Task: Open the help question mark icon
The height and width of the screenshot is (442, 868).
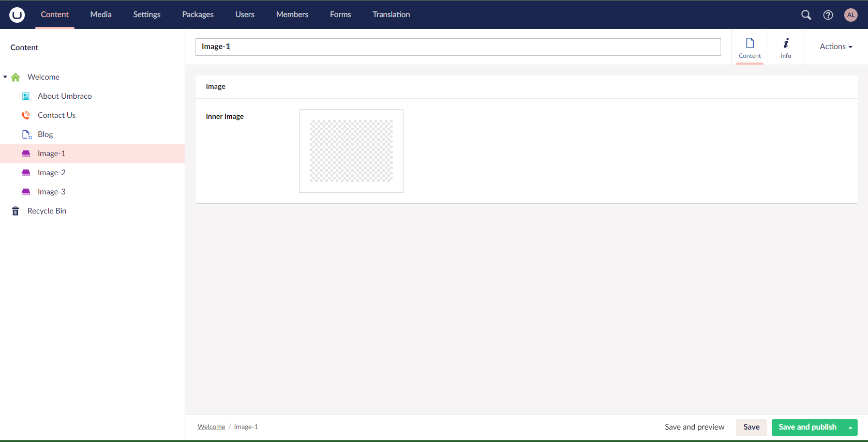Action: [828, 15]
